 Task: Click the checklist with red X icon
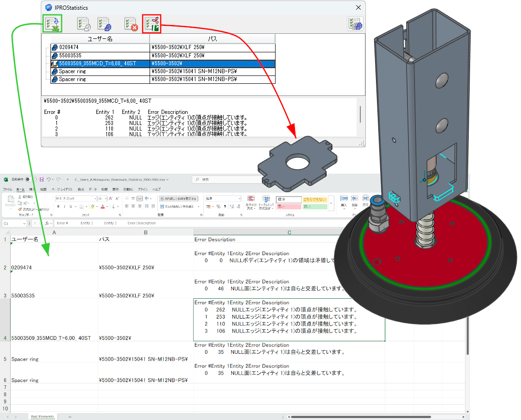(x=131, y=24)
